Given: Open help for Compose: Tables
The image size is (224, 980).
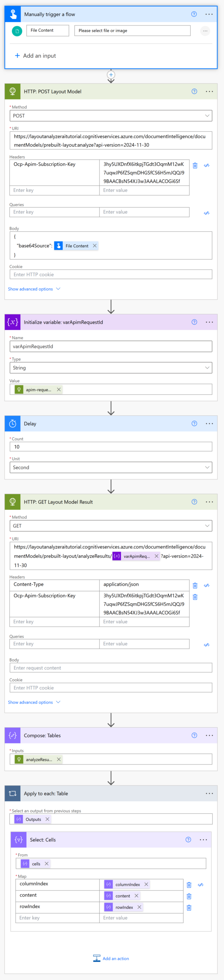Looking at the screenshot, I should [194, 735].
